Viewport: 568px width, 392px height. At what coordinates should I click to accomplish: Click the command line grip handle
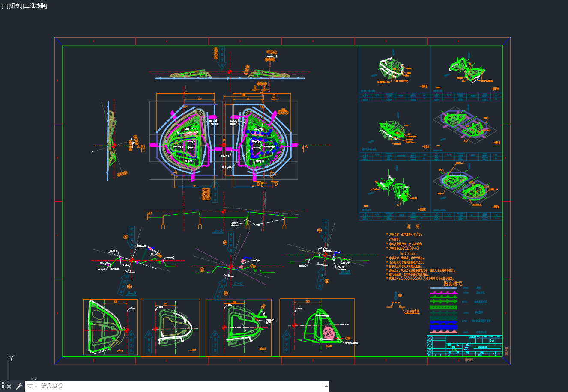(x=3, y=386)
